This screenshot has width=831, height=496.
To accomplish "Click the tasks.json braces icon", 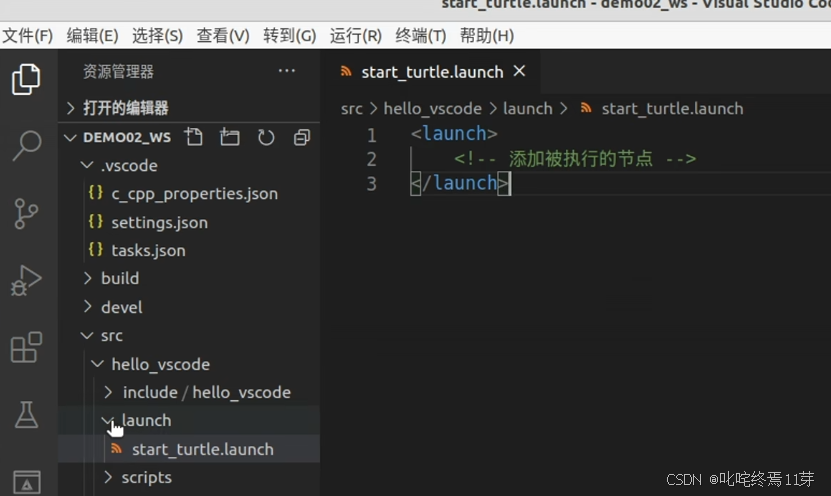I will (96, 249).
